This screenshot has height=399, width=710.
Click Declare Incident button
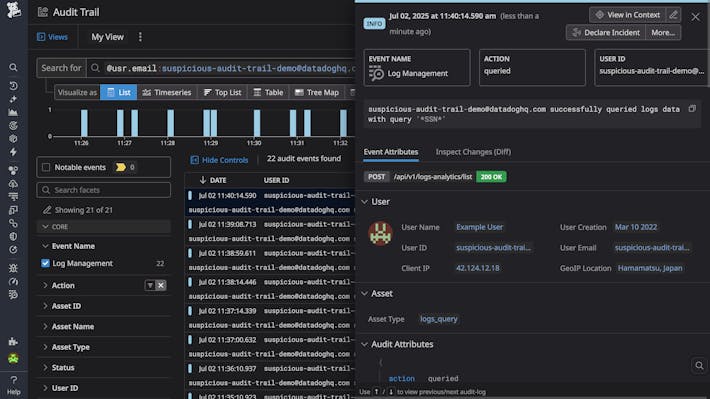(605, 33)
